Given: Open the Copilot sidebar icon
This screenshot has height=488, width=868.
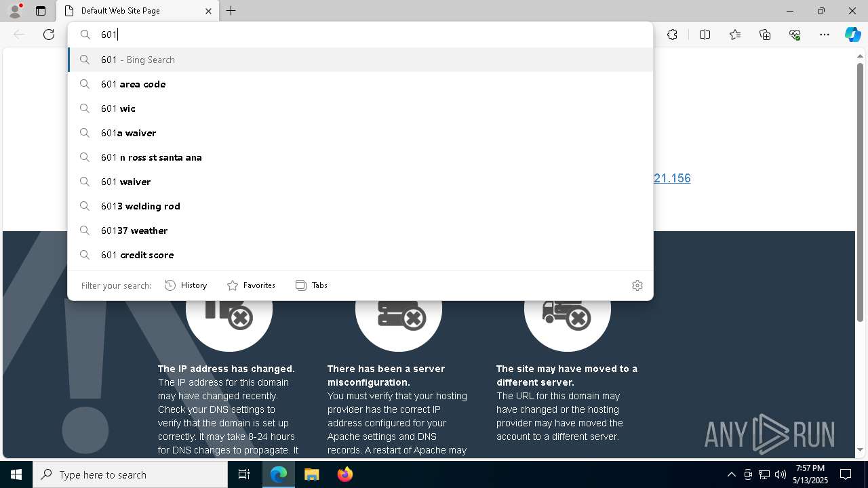Looking at the screenshot, I should (x=852, y=35).
